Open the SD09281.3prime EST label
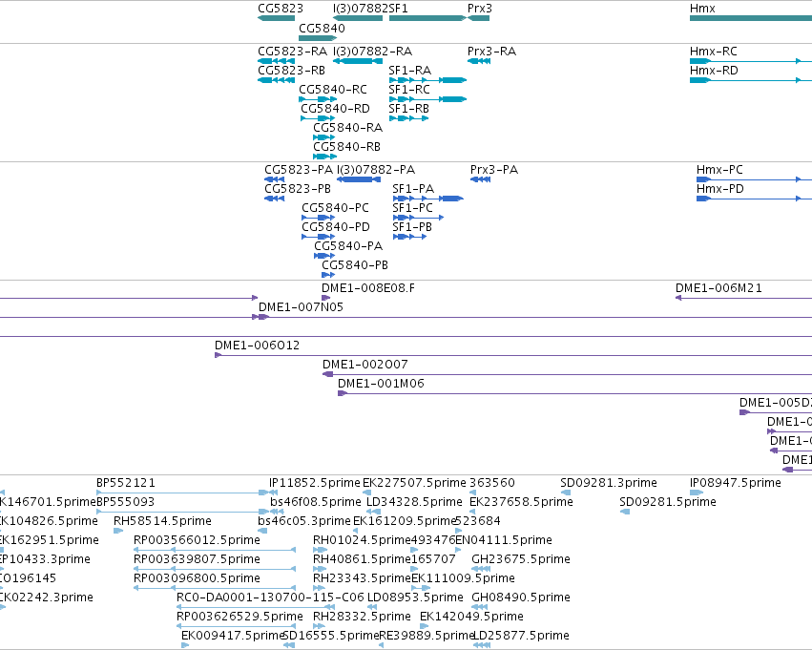Image resolution: width=812 pixels, height=650 pixels. coord(609,483)
